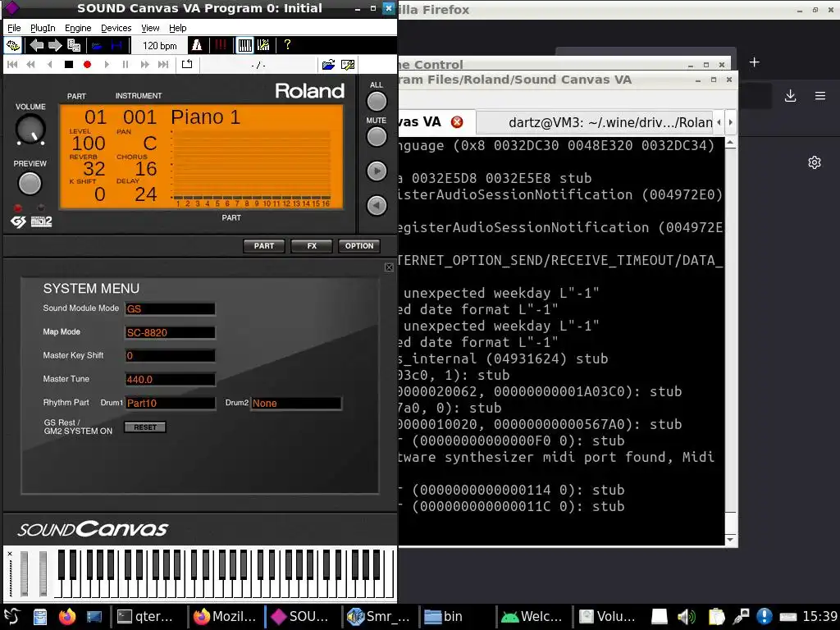Click the Firefox page settings gear icon

tap(815, 162)
